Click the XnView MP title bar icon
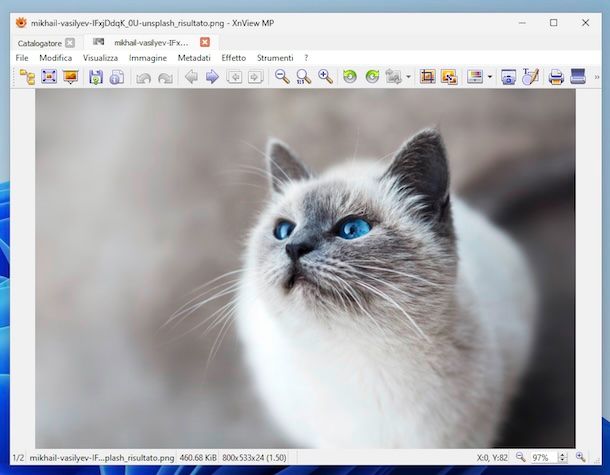The image size is (610, 475). [x=21, y=23]
